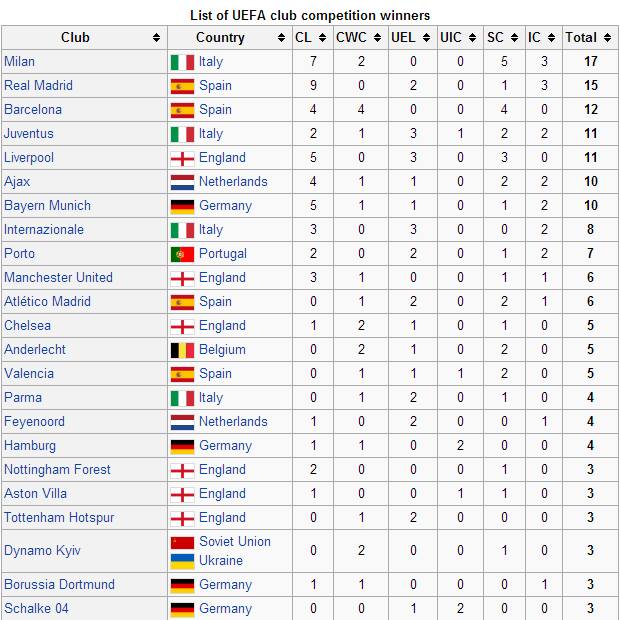Click the Ukraine country link

coord(221,560)
